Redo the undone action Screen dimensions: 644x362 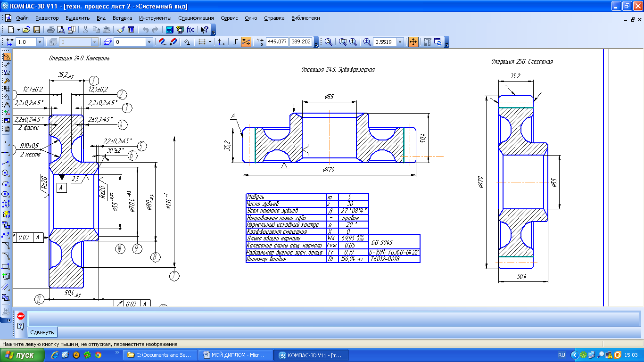(155, 30)
